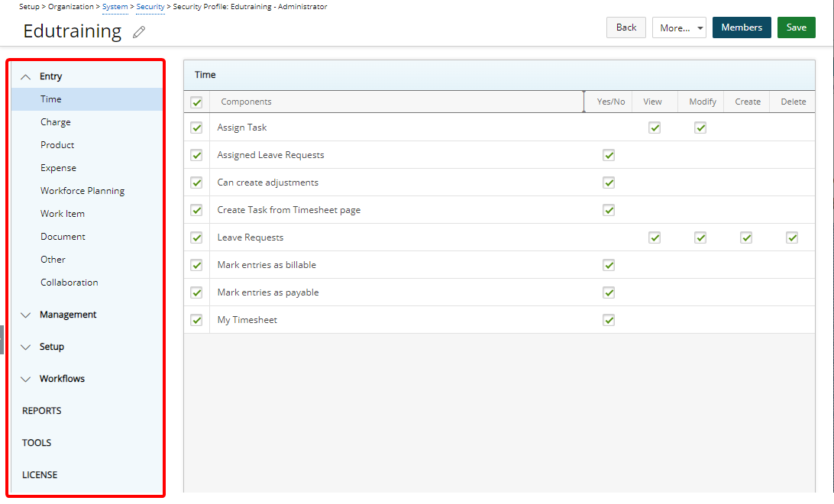Click the Delete column header

(793, 102)
